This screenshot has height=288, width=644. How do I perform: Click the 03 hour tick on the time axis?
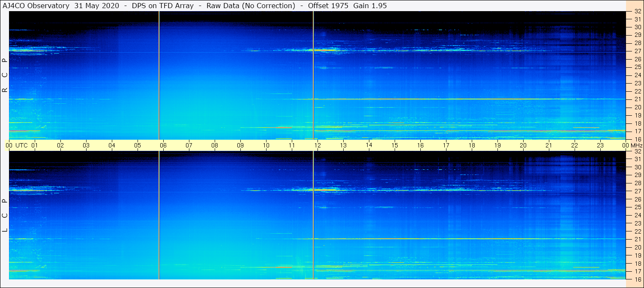click(86, 146)
